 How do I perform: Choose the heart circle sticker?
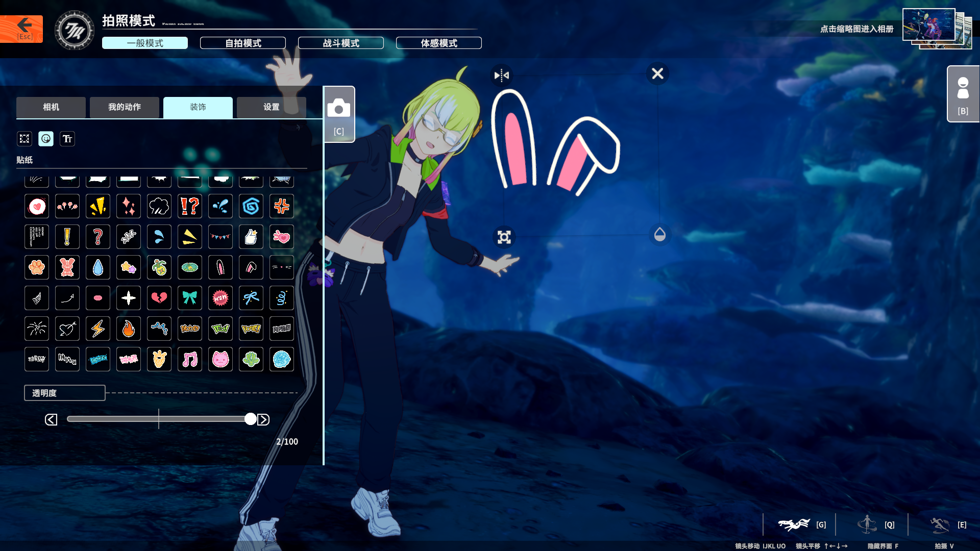click(37, 206)
